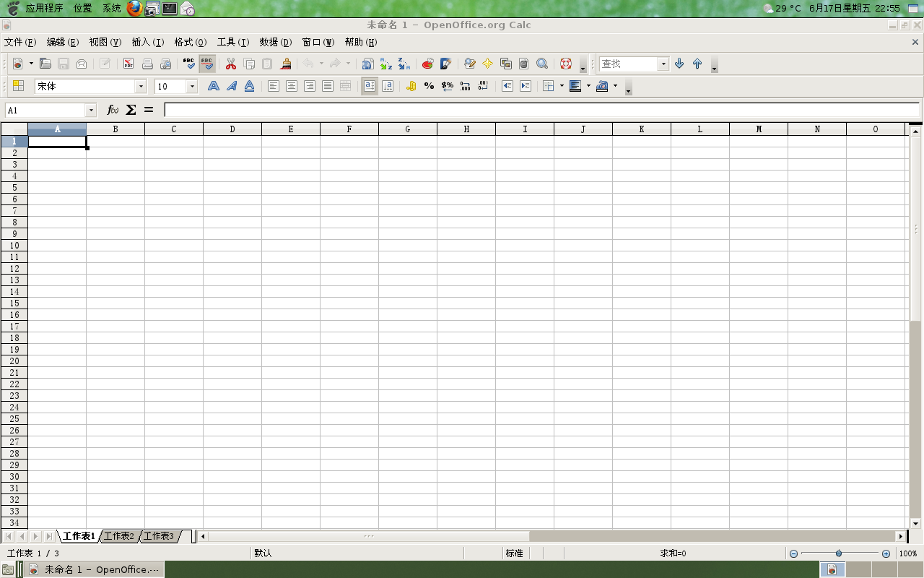Cut selection with scissors icon
This screenshot has width=924, height=578.
click(231, 64)
